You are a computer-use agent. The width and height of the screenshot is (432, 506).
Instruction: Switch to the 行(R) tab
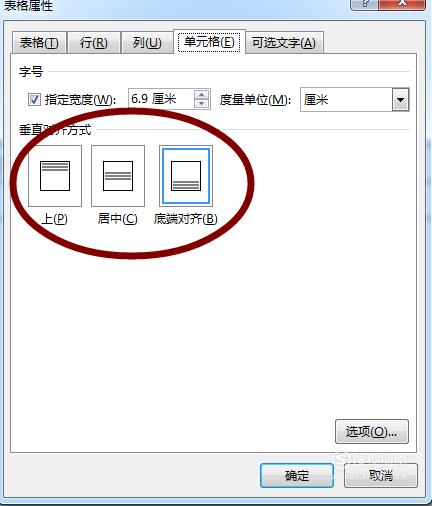[94, 43]
